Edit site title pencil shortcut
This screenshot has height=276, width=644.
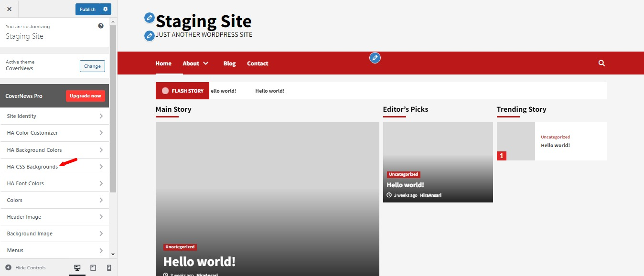coord(150,18)
